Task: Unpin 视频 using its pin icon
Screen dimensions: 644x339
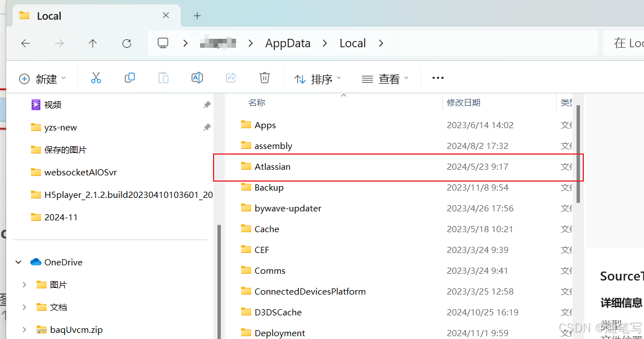Action: (207, 105)
